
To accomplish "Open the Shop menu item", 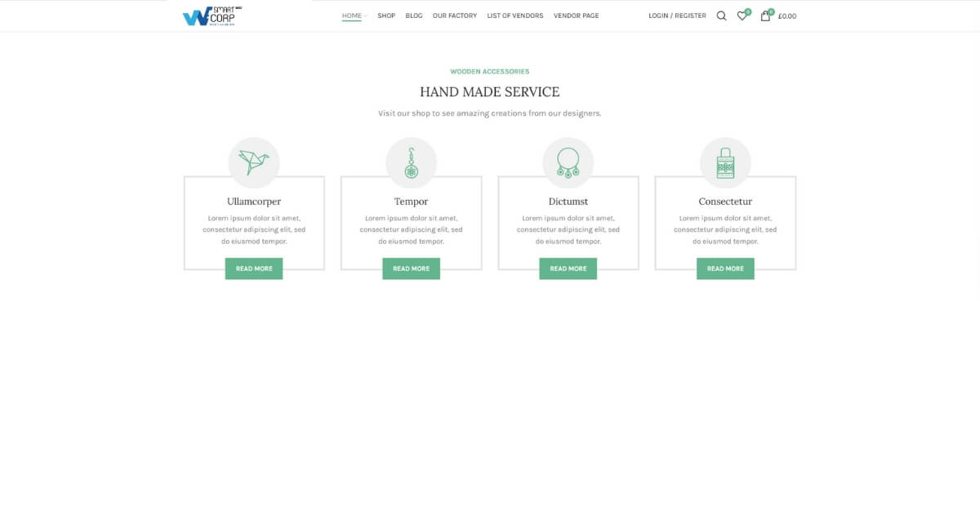I will click(386, 16).
